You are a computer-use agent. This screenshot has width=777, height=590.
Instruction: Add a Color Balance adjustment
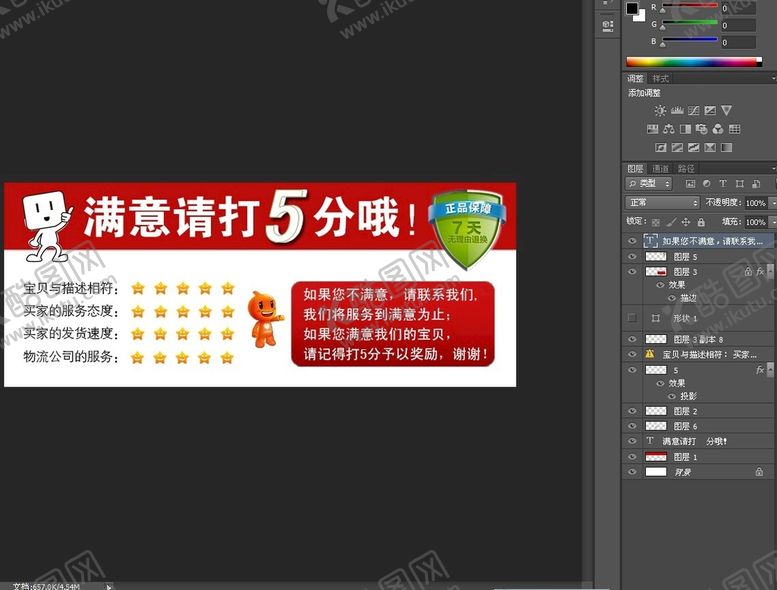coord(669,129)
